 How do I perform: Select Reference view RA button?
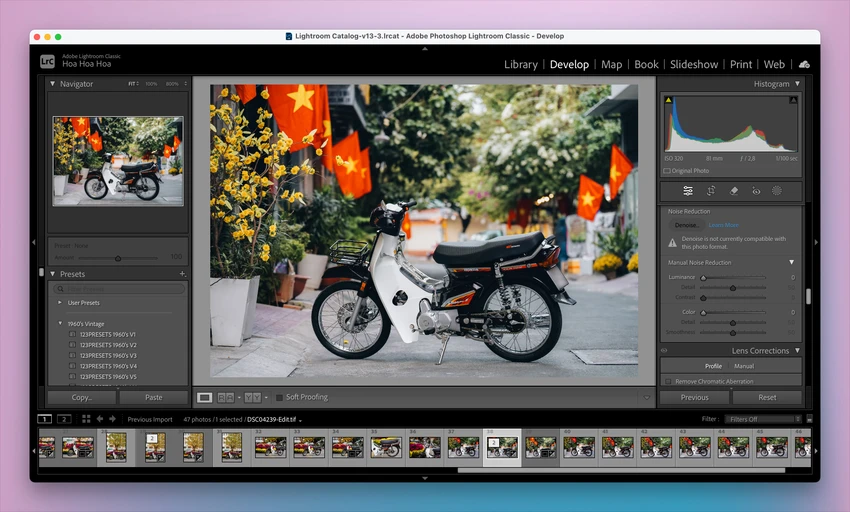(226, 398)
